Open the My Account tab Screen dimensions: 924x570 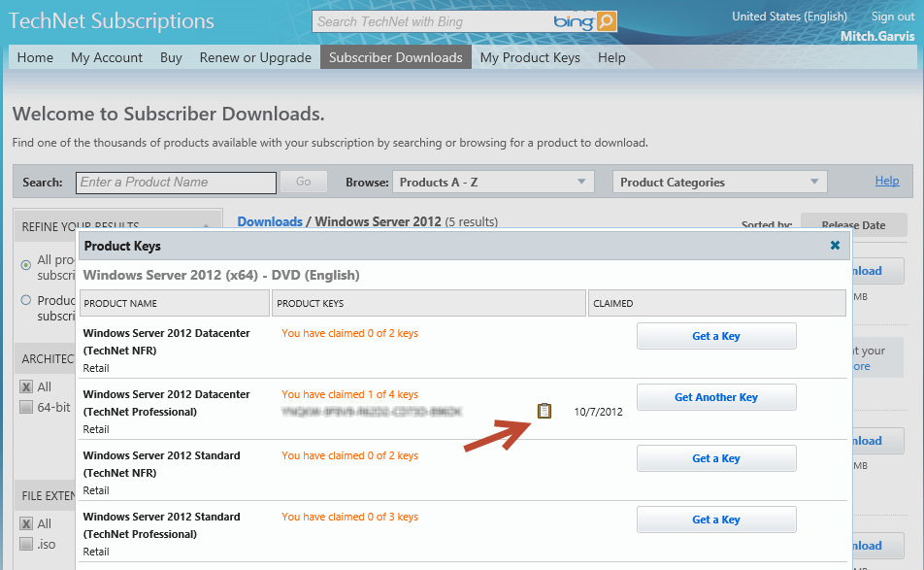coord(107,57)
